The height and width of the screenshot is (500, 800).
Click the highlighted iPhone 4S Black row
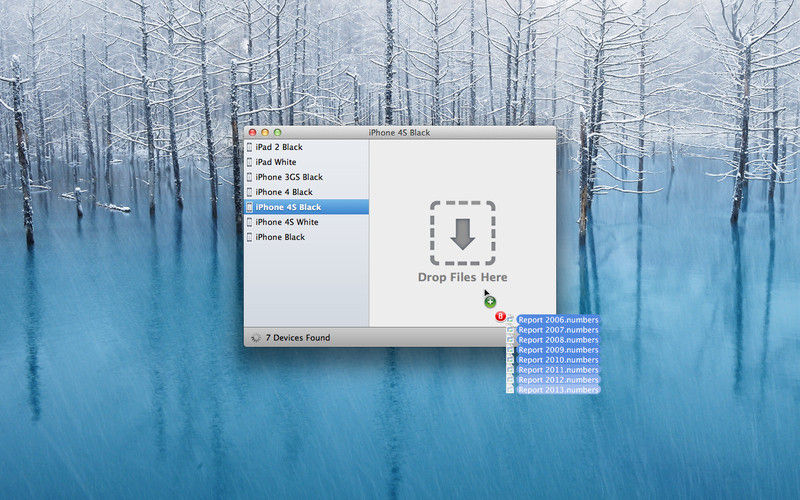coord(306,207)
